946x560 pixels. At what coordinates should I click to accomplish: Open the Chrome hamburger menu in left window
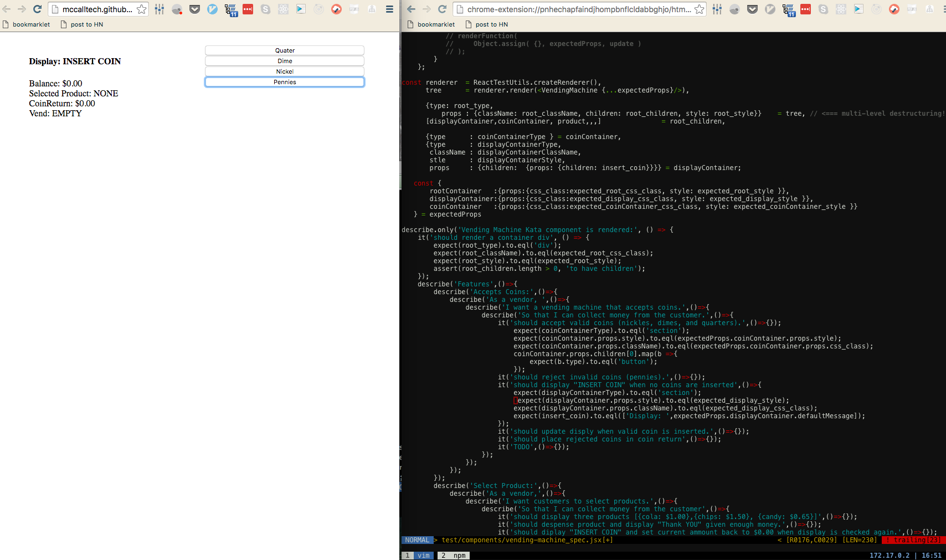(x=389, y=9)
